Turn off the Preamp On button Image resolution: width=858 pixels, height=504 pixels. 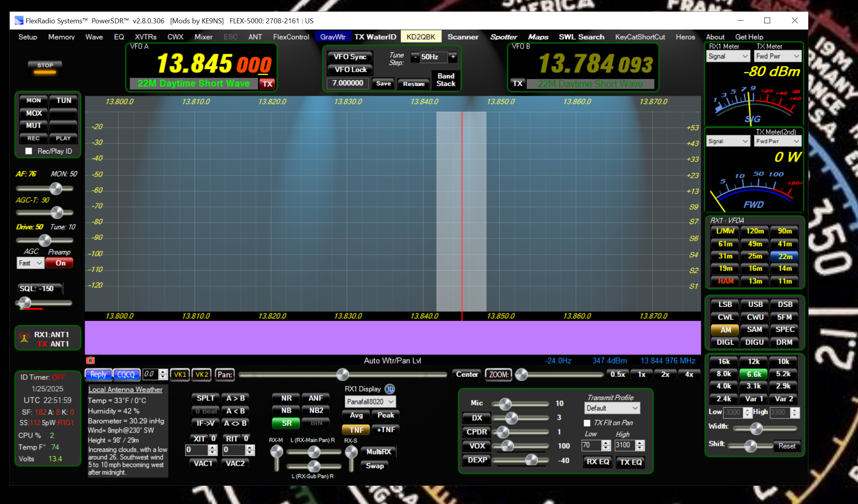(60, 263)
